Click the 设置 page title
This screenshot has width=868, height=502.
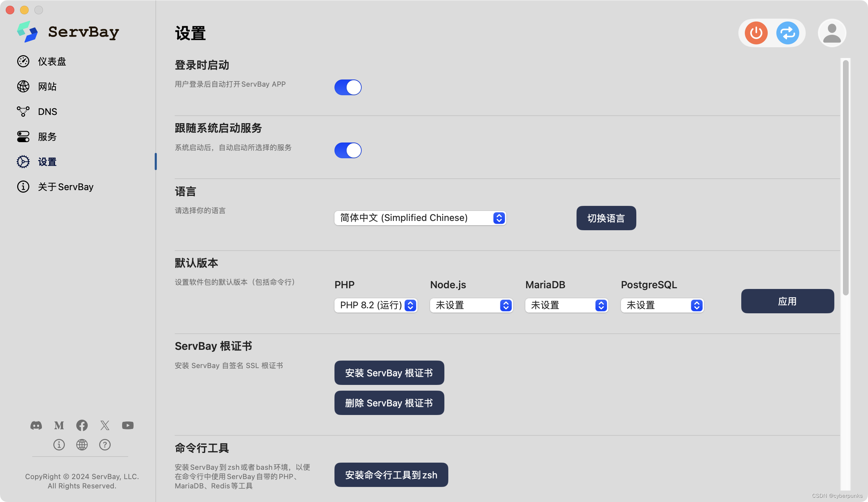(191, 33)
